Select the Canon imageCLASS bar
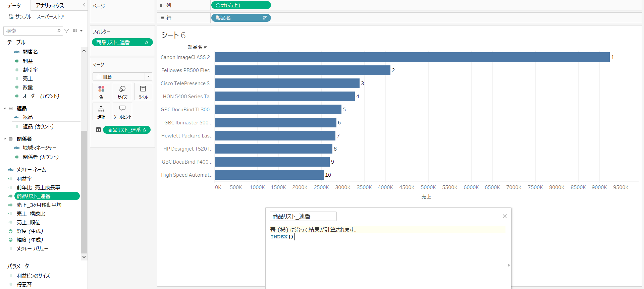This screenshot has width=644, height=289. click(x=412, y=57)
